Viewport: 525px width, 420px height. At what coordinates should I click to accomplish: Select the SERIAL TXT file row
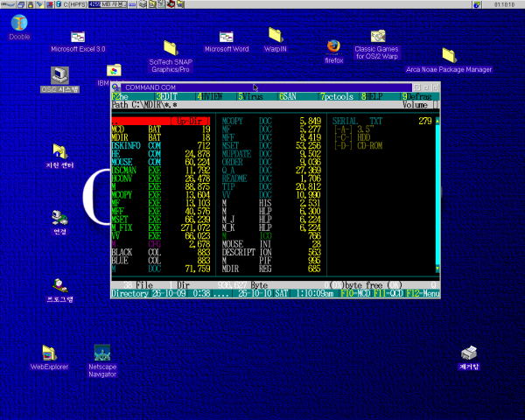(382, 122)
